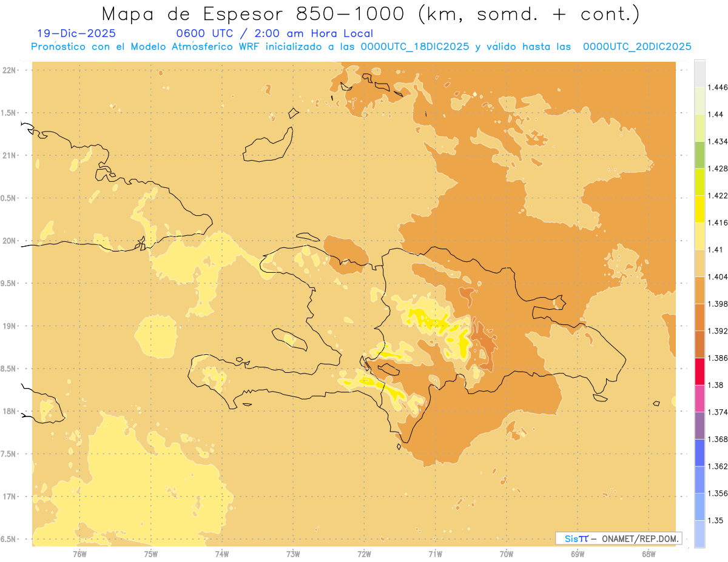Click the dark orange 1.386–1.392 legend swatch
728x562 pixels.
pos(699,344)
